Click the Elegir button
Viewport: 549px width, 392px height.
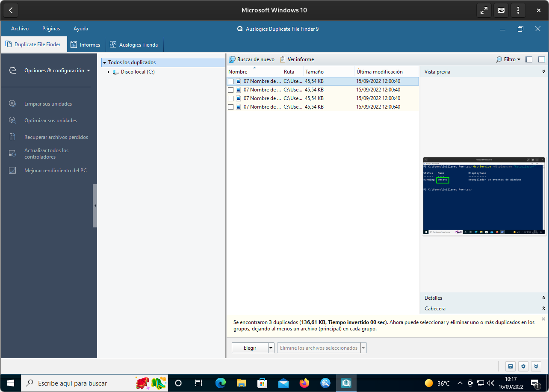[x=250, y=348]
